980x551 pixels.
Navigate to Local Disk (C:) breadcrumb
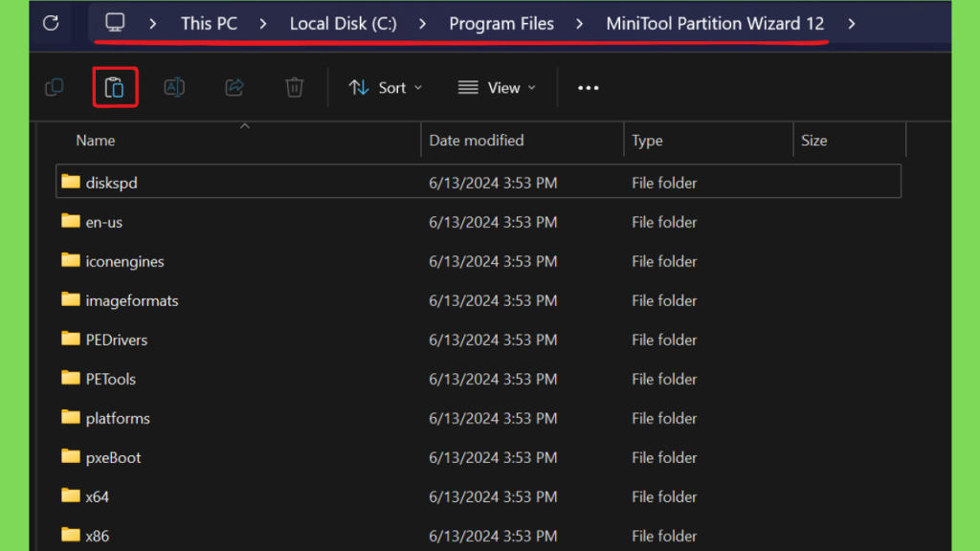pos(344,24)
